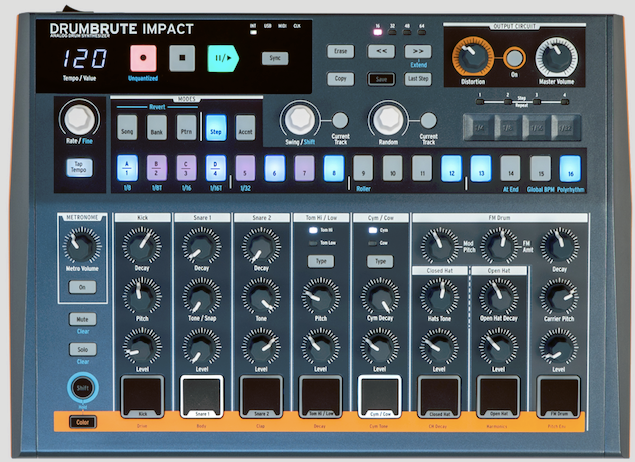Select the Bank mode button
635x462 pixels.
157,128
